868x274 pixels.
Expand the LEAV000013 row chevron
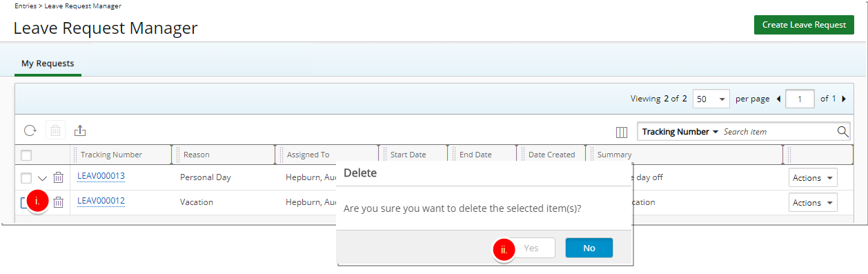[42, 178]
